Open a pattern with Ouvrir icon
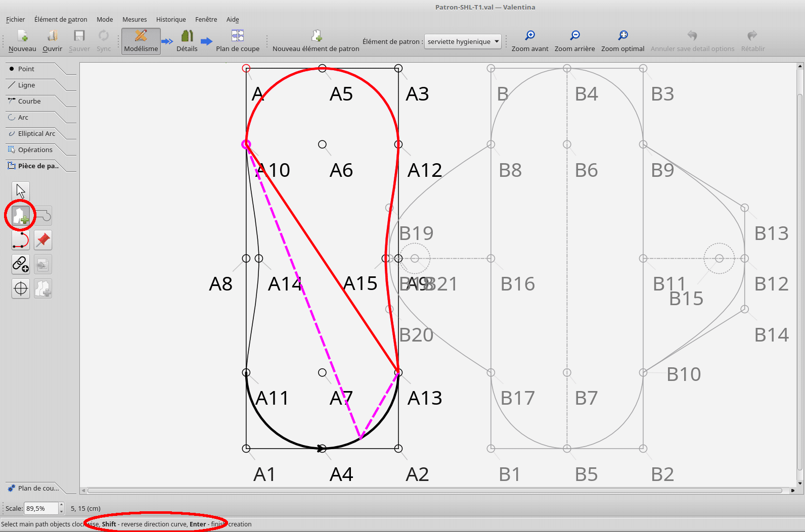This screenshot has height=532, width=805. pos(52,41)
